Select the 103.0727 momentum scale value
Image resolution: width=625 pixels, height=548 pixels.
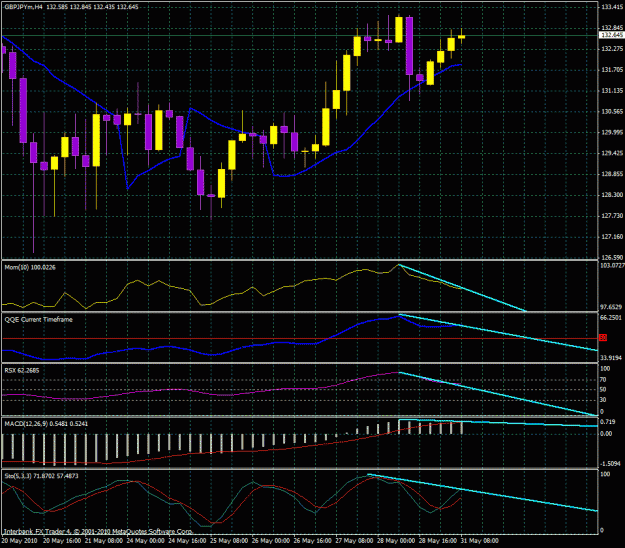tap(612, 265)
